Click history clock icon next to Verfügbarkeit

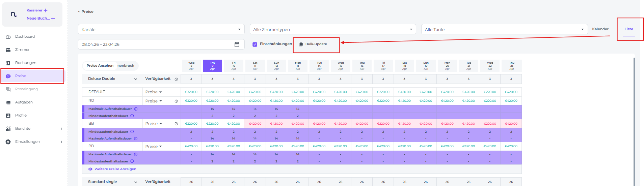click(176, 79)
